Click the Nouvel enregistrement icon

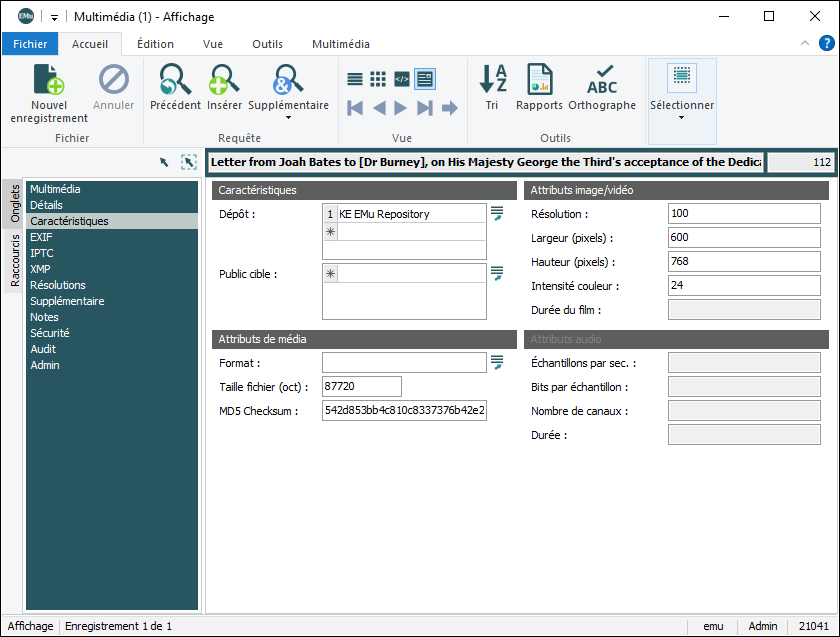tap(49, 80)
